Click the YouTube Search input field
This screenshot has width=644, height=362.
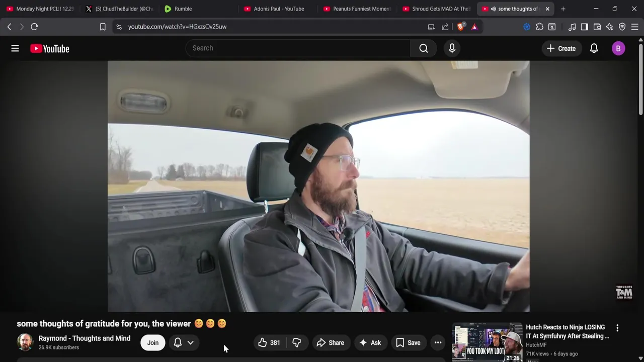298,48
